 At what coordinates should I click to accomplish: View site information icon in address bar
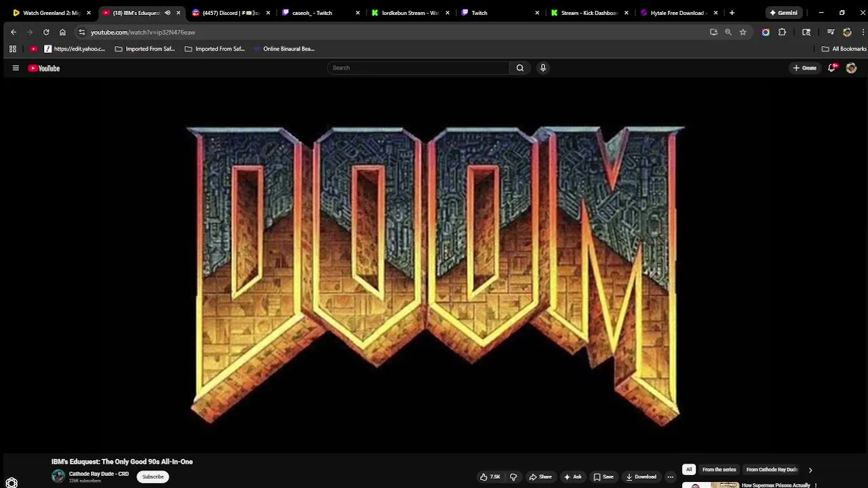pos(81,32)
